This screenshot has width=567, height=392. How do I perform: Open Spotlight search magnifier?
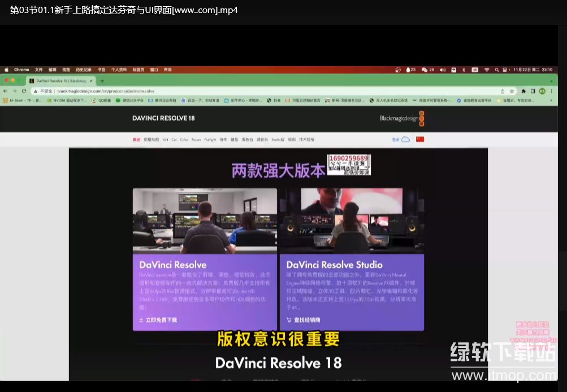coord(497,69)
